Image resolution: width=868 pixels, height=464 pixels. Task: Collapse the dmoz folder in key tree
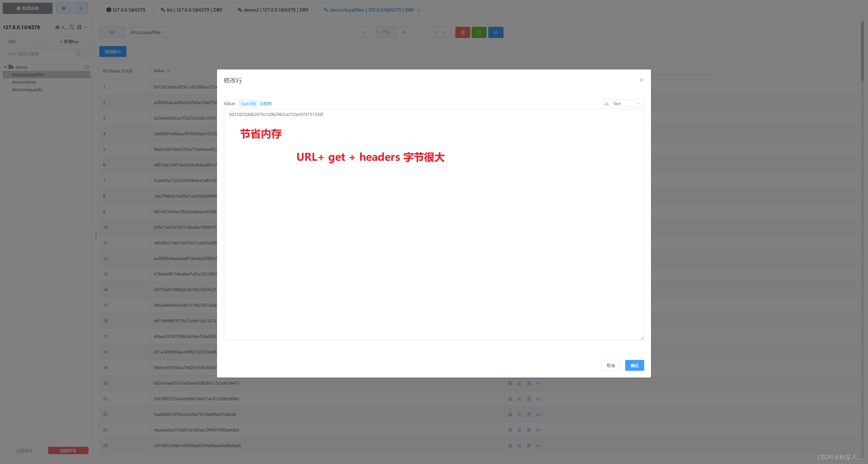pos(5,67)
